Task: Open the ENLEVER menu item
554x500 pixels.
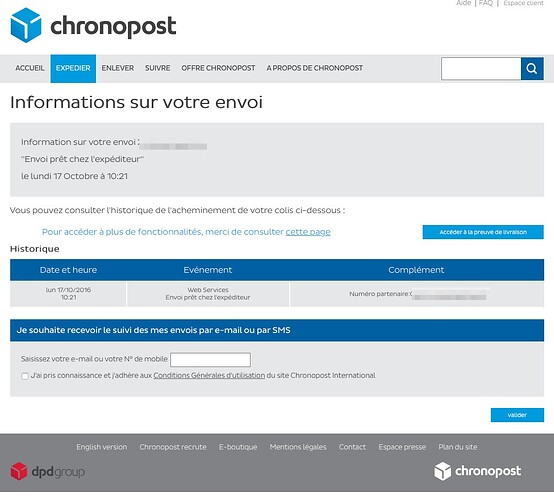Action: [x=118, y=68]
